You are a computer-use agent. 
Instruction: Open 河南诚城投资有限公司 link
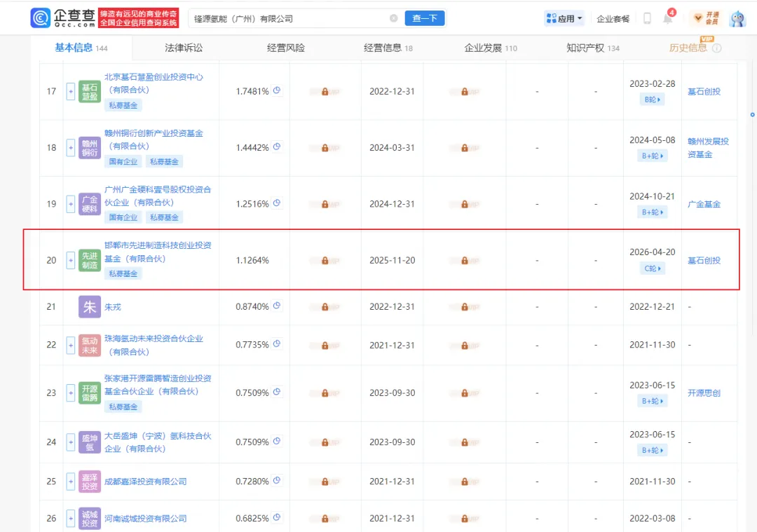point(145,519)
